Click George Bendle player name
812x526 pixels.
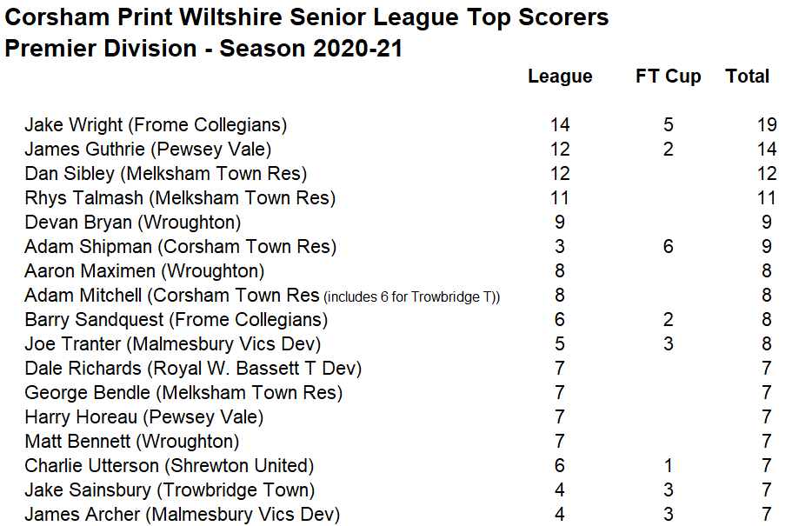tap(183, 393)
